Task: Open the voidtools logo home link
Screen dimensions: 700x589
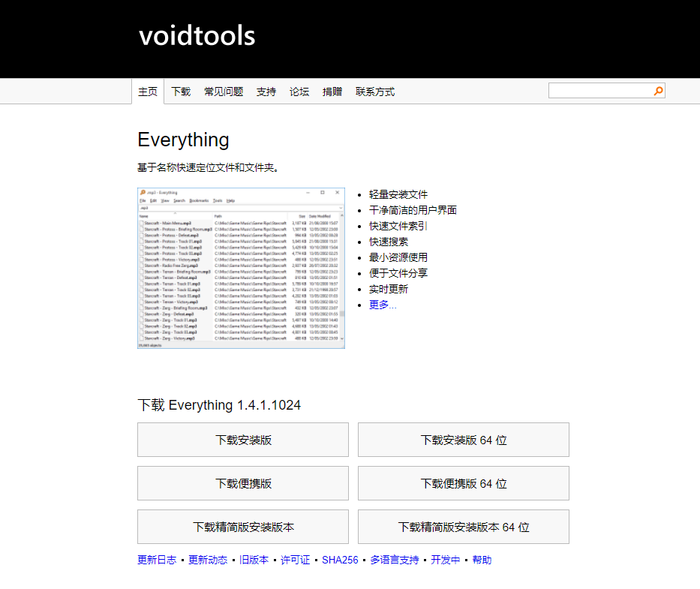Action: (197, 36)
